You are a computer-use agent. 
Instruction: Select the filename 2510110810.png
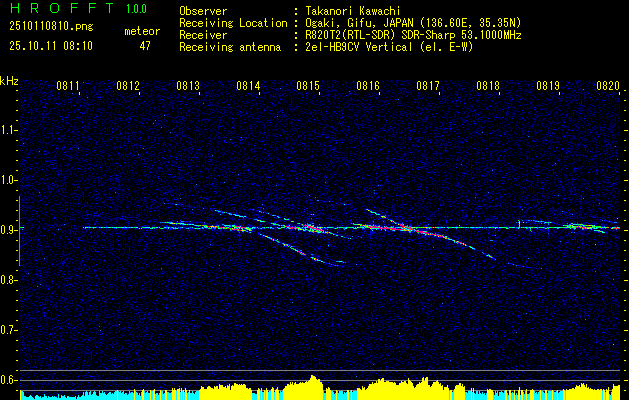click(x=51, y=26)
